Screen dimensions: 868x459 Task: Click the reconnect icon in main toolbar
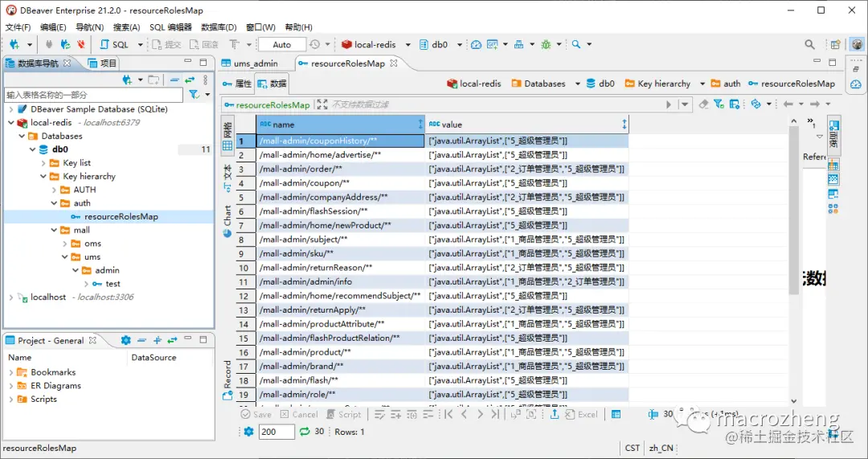point(66,44)
